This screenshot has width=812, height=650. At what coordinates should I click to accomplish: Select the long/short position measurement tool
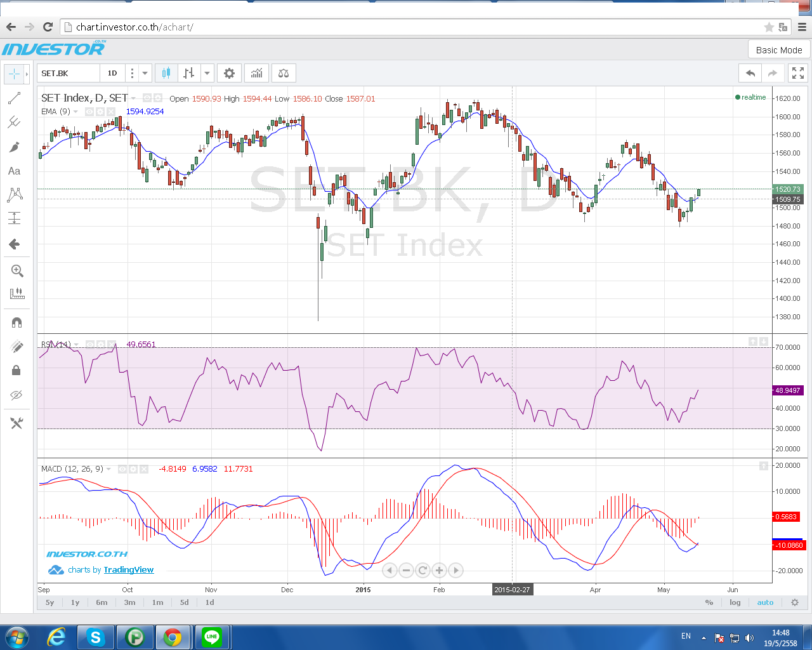pos(14,218)
